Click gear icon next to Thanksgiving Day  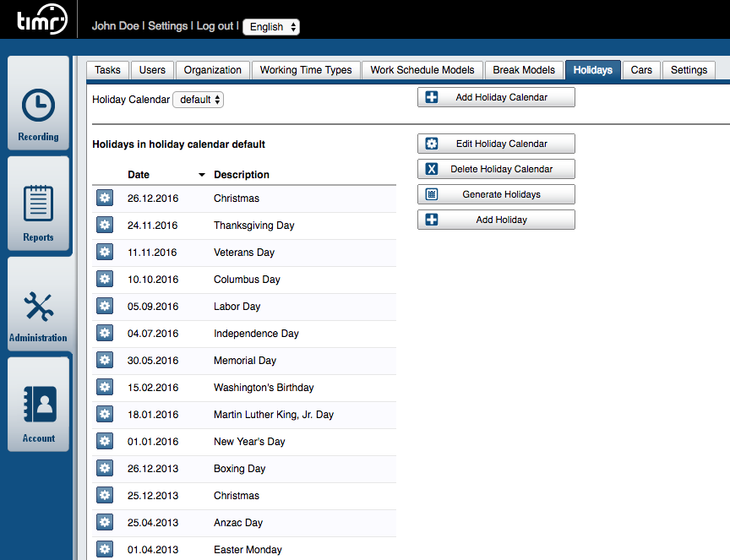point(105,225)
